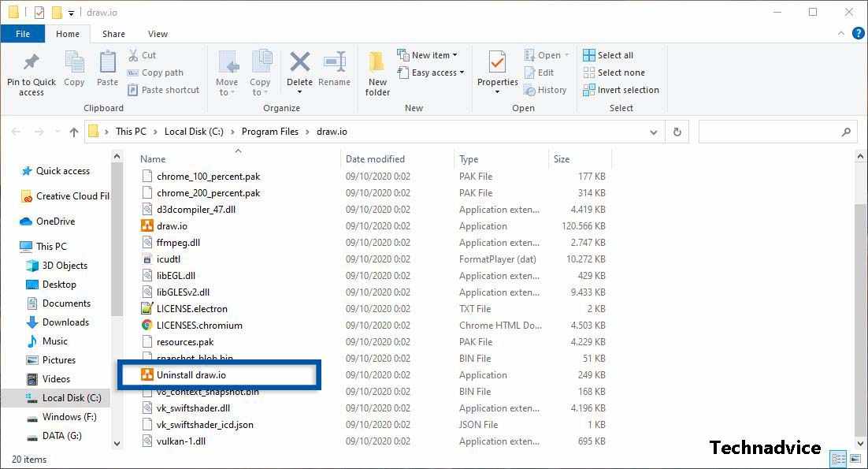Click Select all
Viewport: 868px width, 469px height.
pyautogui.click(x=608, y=55)
